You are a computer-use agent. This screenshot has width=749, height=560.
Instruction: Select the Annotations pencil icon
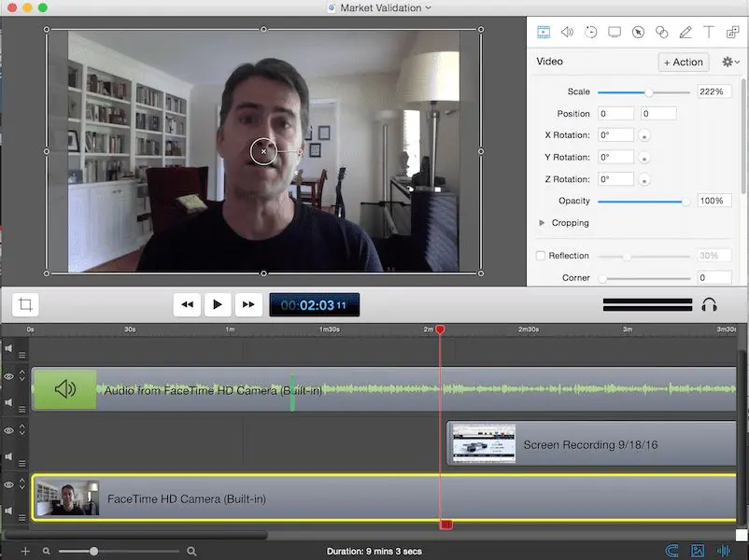click(685, 31)
